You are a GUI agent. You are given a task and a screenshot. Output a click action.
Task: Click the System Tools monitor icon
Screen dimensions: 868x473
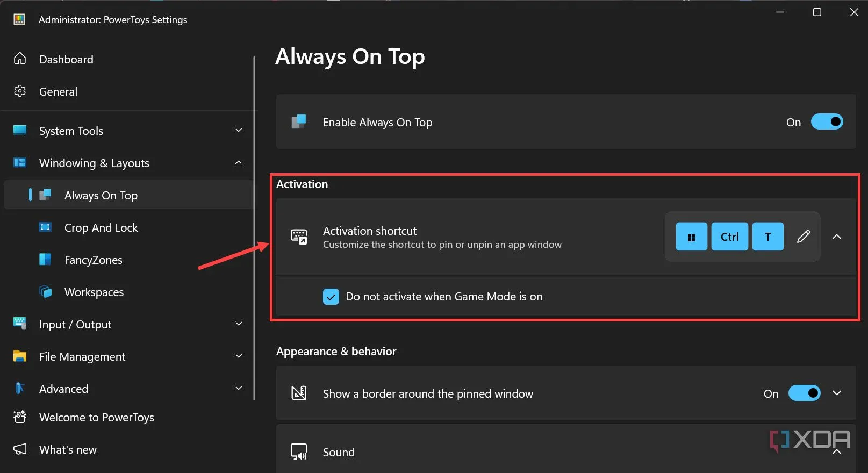coord(20,130)
